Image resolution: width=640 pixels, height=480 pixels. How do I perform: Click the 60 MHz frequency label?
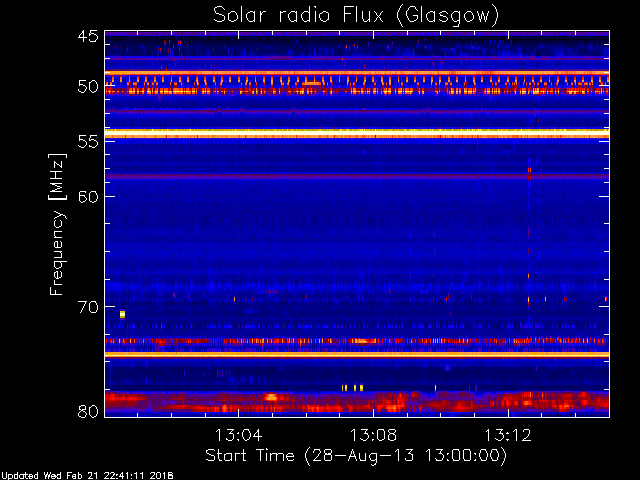88,197
